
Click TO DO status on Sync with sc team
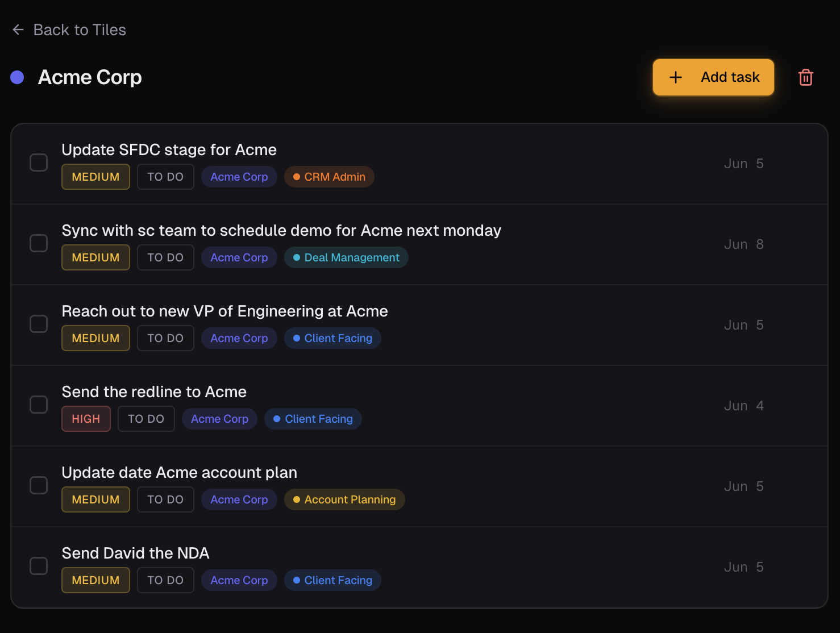165,257
